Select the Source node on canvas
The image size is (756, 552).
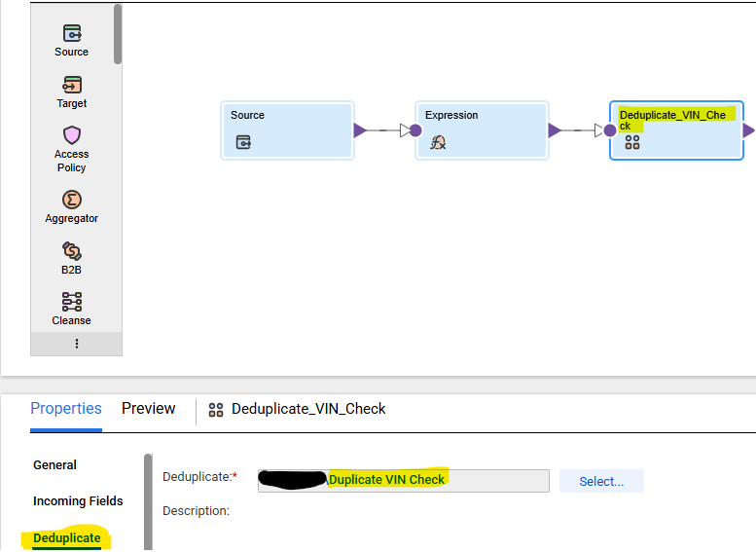coord(287,130)
